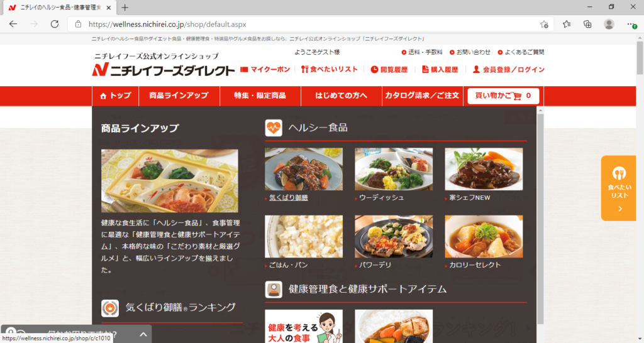The width and height of the screenshot is (644, 343).
Task: Close the Nichirei browser tab
Action: pos(108,8)
